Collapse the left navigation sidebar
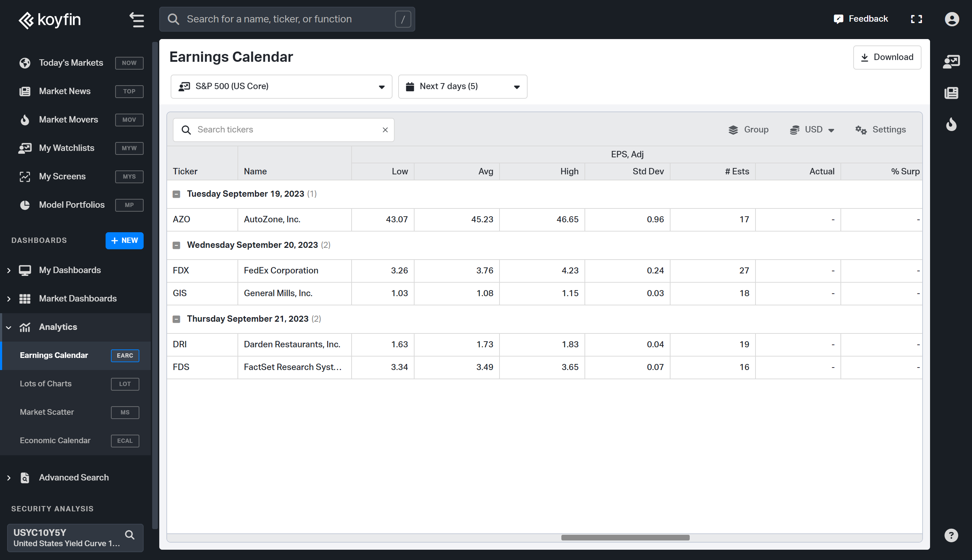The height and width of the screenshot is (560, 972). tap(137, 20)
